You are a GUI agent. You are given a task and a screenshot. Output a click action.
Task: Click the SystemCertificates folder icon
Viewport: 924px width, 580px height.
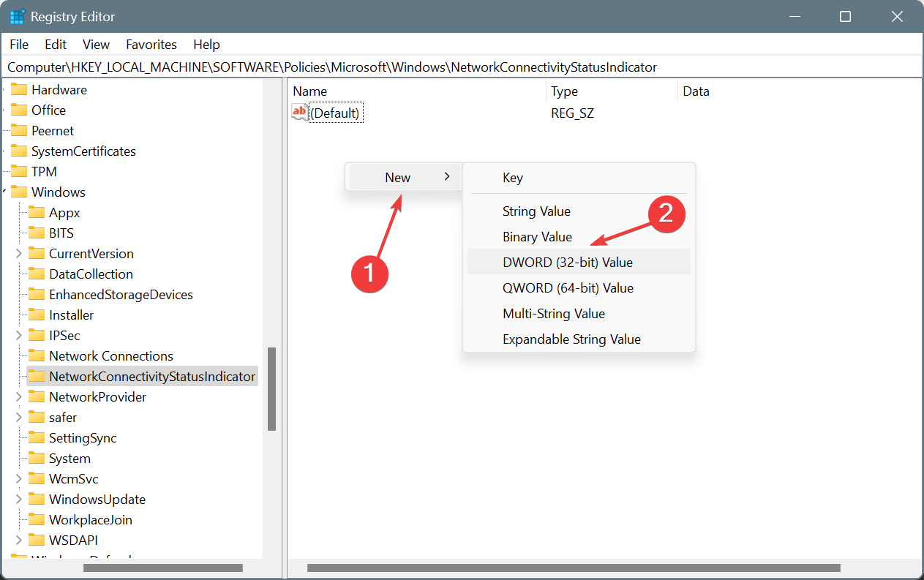(x=19, y=151)
